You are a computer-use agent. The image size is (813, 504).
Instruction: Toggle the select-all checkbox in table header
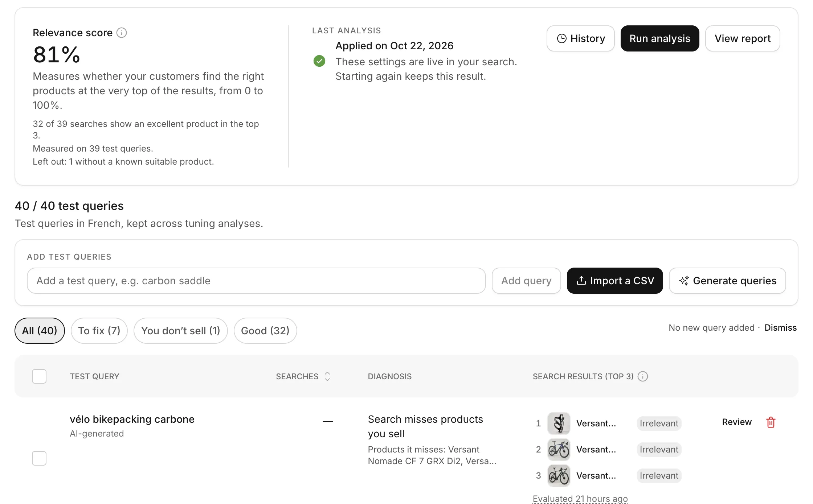(39, 376)
